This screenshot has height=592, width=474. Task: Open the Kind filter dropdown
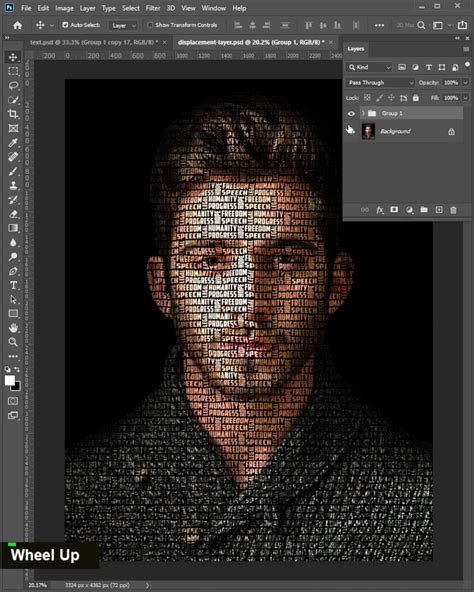tap(369, 67)
